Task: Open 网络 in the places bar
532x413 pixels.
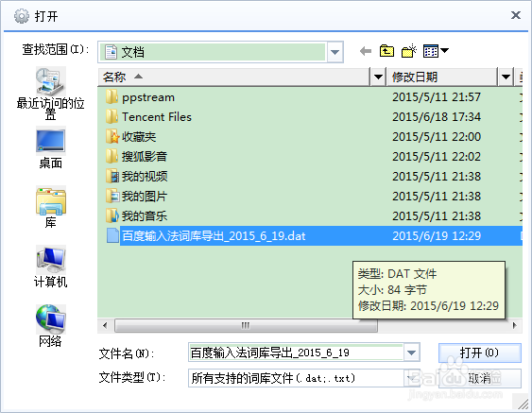Action: [50, 326]
